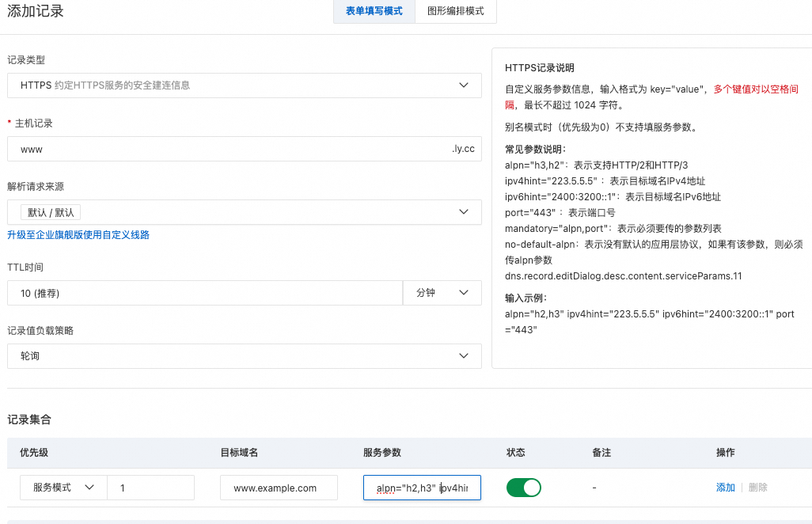
Task: Click the 升级至企业旗舰版使用自定义线路 link
Action: (x=78, y=235)
